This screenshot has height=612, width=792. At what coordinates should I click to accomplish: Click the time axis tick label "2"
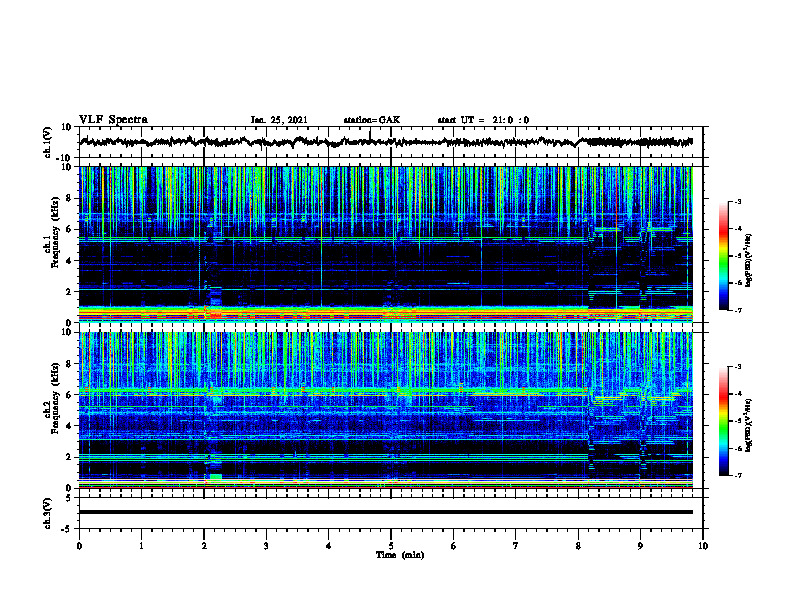pos(204,546)
